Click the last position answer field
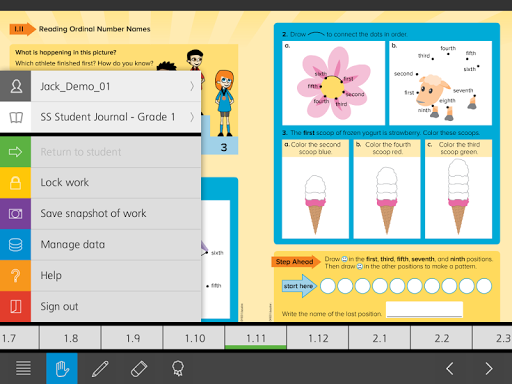 424,309
